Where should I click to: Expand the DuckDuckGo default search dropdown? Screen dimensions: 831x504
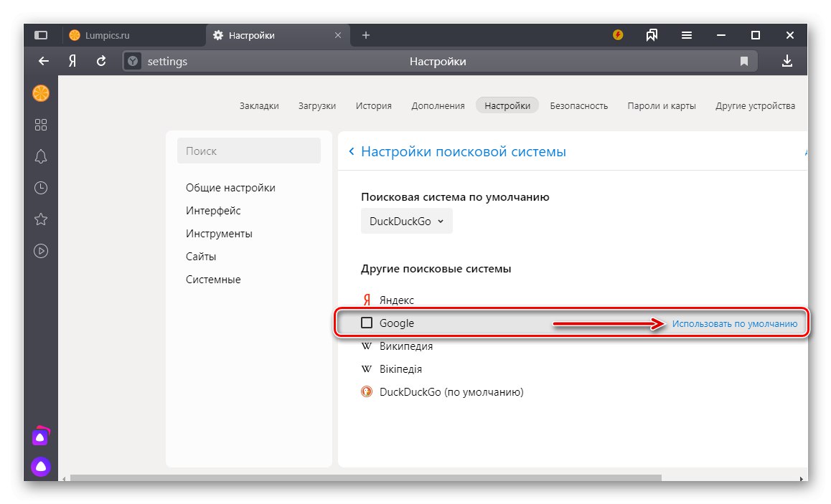tap(406, 222)
